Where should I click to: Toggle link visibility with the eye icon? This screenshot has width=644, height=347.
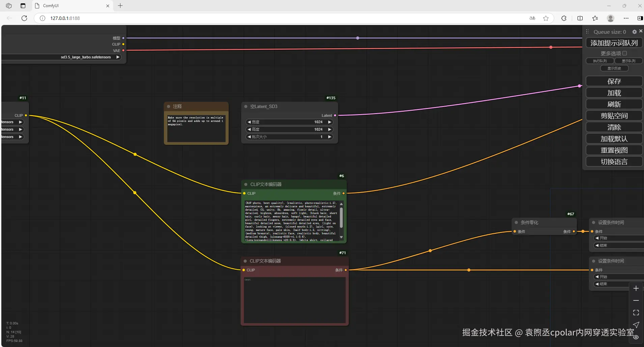pyautogui.click(x=636, y=337)
